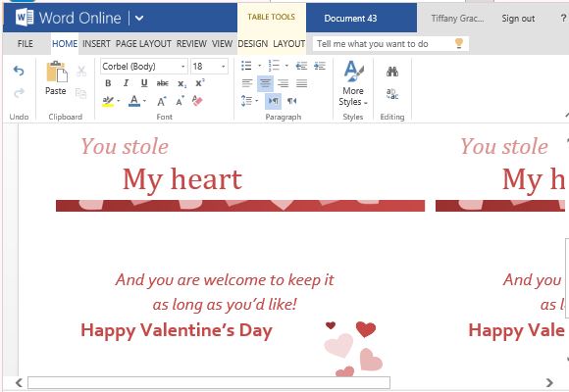Expand the Bullets dropdown arrow
The width and height of the screenshot is (569, 392).
pos(259,66)
